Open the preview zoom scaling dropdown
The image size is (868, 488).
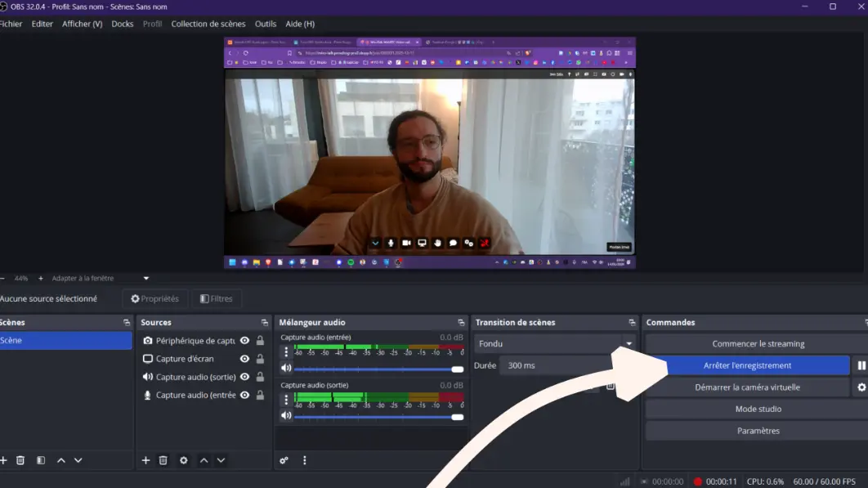[146, 279]
